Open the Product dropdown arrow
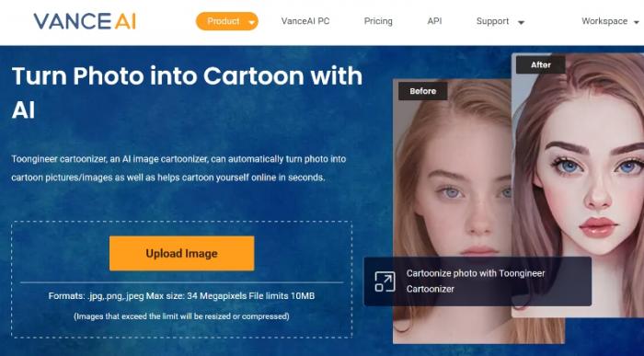 251,22
